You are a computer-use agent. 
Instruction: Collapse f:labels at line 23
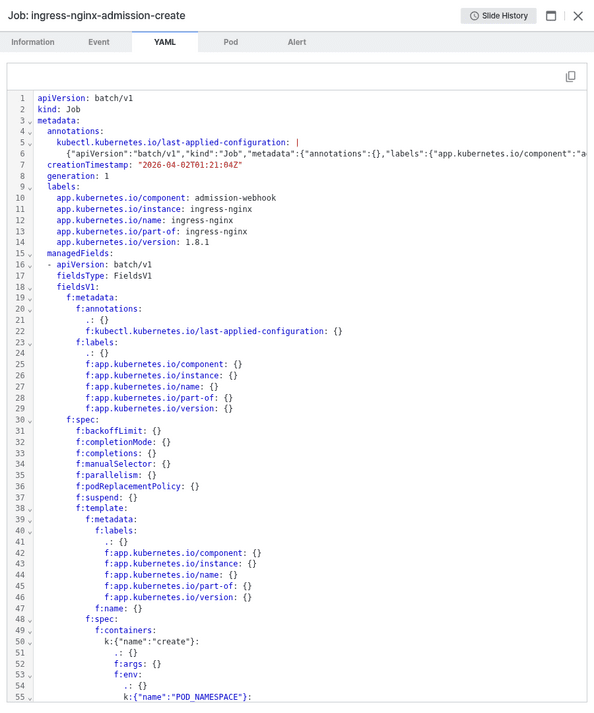coord(30,344)
